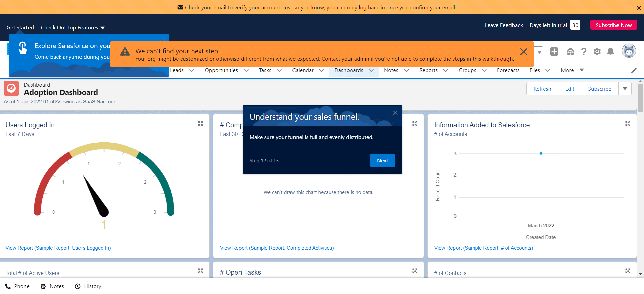Click the pencil icon to edit navigation
This screenshot has height=294, width=644.
click(x=634, y=70)
